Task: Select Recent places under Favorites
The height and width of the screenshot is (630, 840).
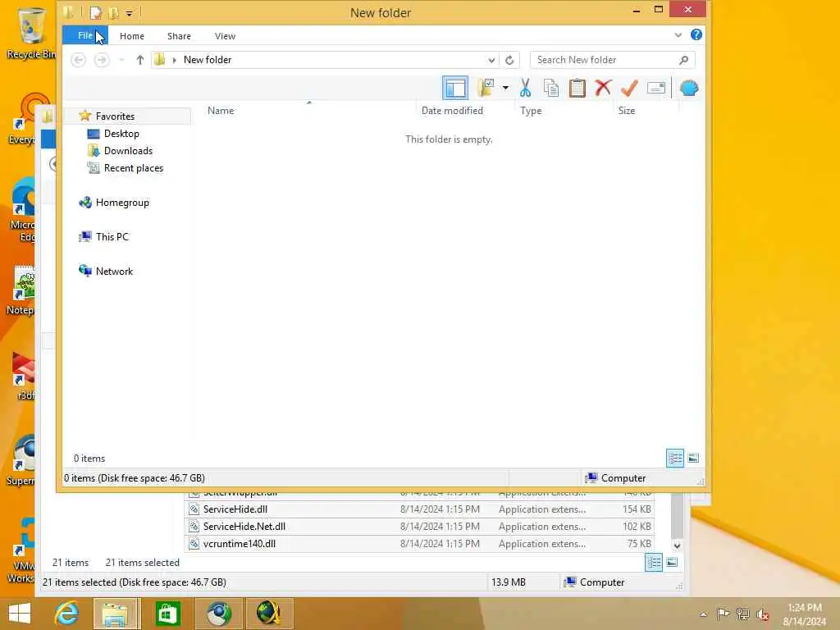Action: click(x=134, y=167)
